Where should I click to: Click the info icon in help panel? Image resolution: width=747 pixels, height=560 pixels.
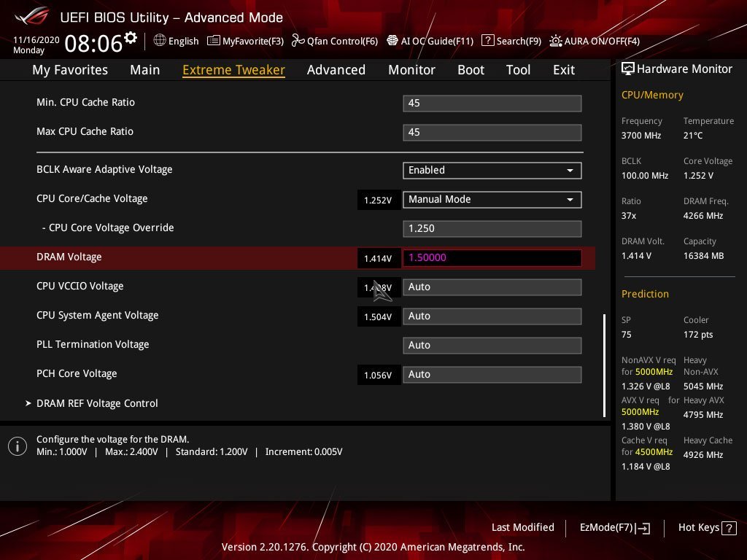click(18, 446)
